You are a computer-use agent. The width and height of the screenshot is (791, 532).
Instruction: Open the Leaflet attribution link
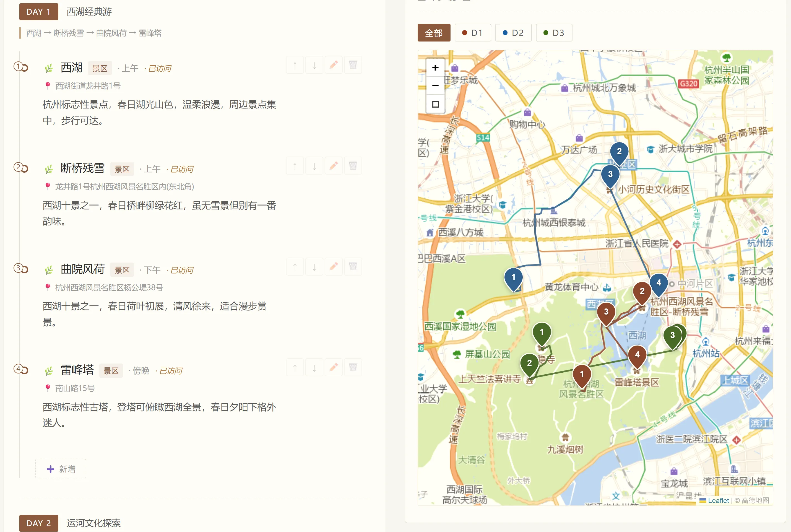[x=714, y=500]
